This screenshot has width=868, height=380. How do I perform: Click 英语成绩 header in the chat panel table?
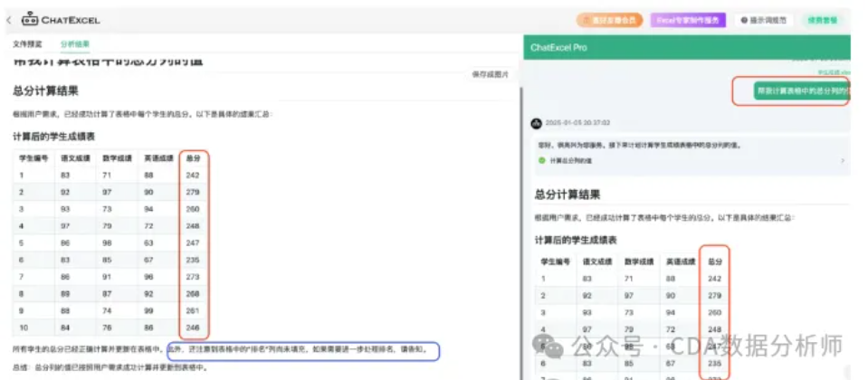(x=681, y=261)
